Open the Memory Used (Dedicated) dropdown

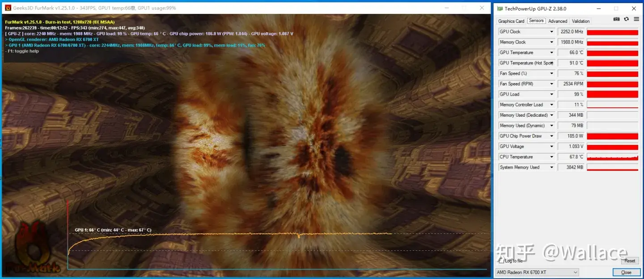551,115
